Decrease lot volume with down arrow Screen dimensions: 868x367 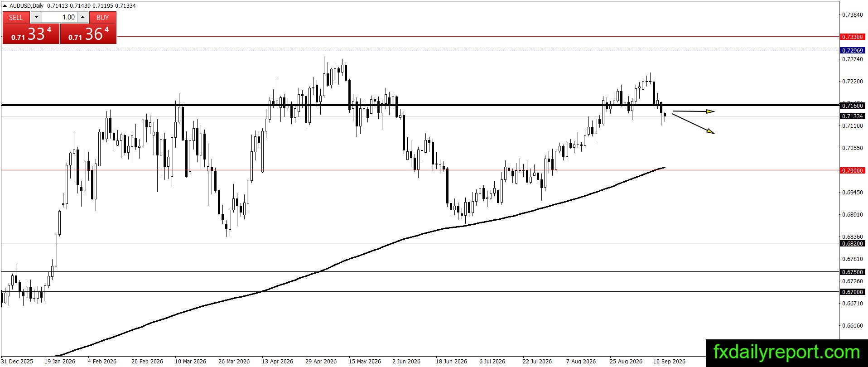pos(36,17)
